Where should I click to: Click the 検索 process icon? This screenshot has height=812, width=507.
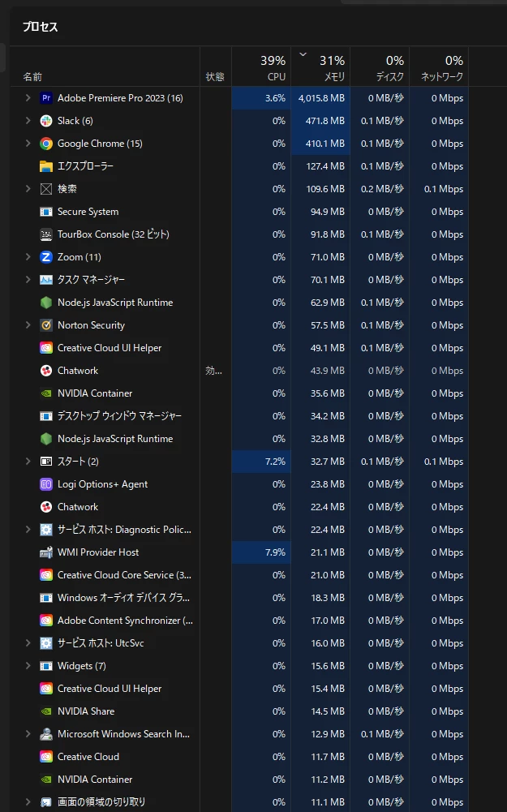coord(46,189)
